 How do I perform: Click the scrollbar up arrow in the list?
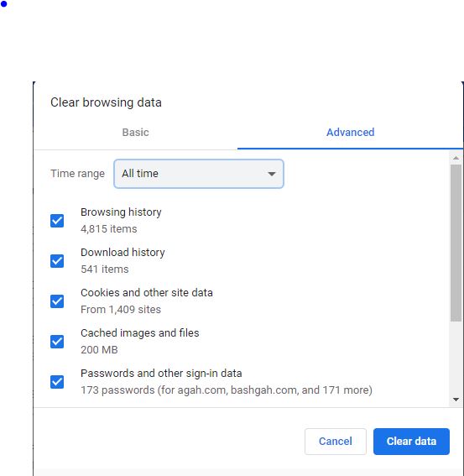456,158
